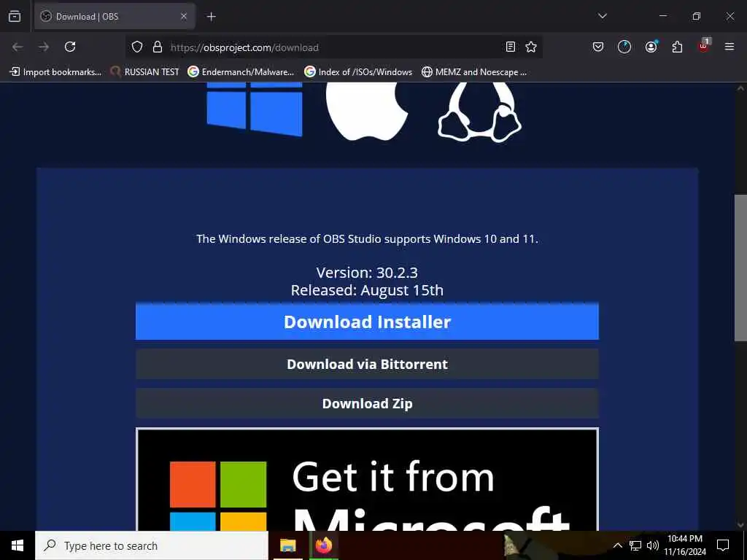Open File Explorer from the taskbar
The height and width of the screenshot is (560, 747).
click(x=287, y=545)
